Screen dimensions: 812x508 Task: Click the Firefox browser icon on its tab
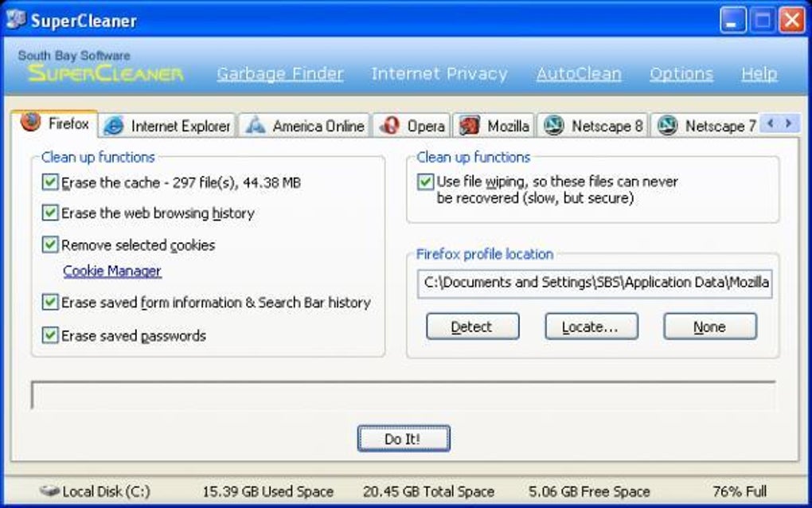[30, 123]
